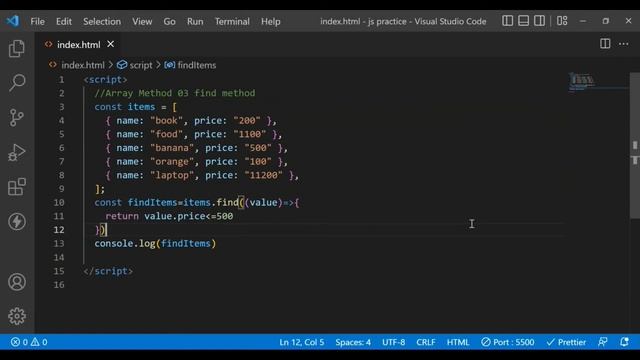Viewport: 640px width, 360px height.
Task: Click "findItems" variable on line 10
Action: (152, 202)
